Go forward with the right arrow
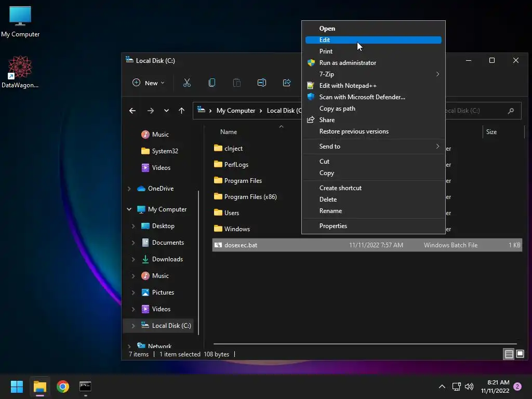Image resolution: width=532 pixels, height=399 pixels. [x=150, y=111]
